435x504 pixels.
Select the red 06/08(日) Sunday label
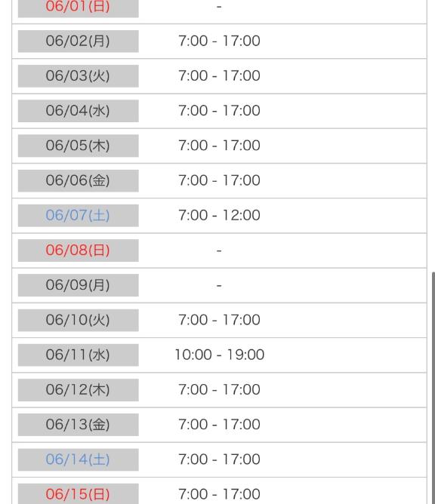tap(79, 250)
